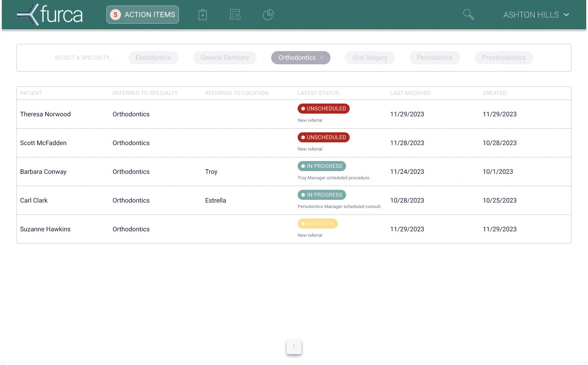The image size is (588, 365).
Task: Click Orthodontics specialty in Theresa Norwood's row
Action: click(x=131, y=114)
